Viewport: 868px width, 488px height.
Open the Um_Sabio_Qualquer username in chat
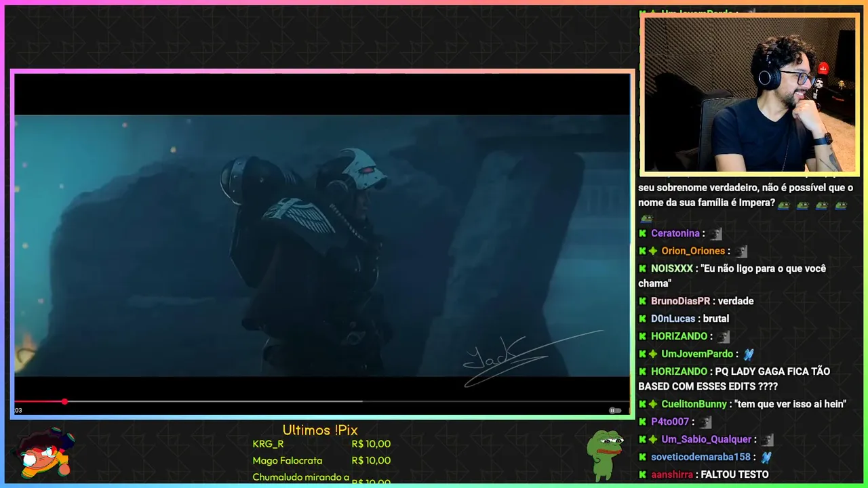tap(707, 439)
